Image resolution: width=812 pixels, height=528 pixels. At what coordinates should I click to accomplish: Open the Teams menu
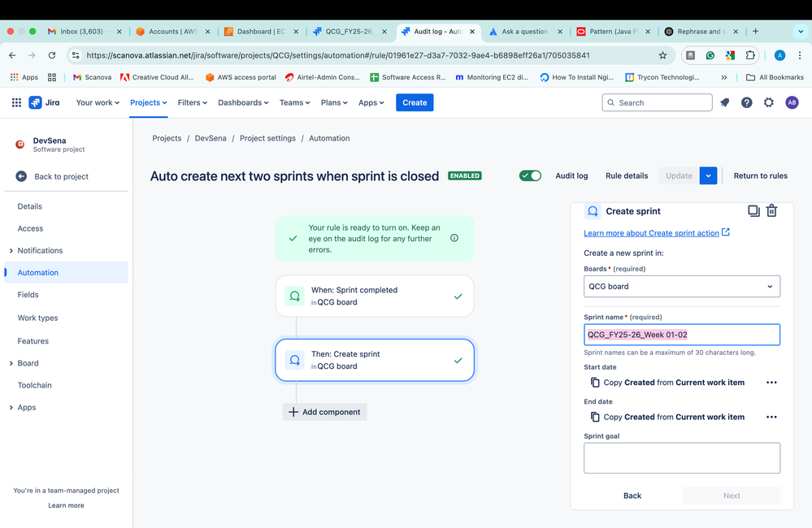pos(295,102)
